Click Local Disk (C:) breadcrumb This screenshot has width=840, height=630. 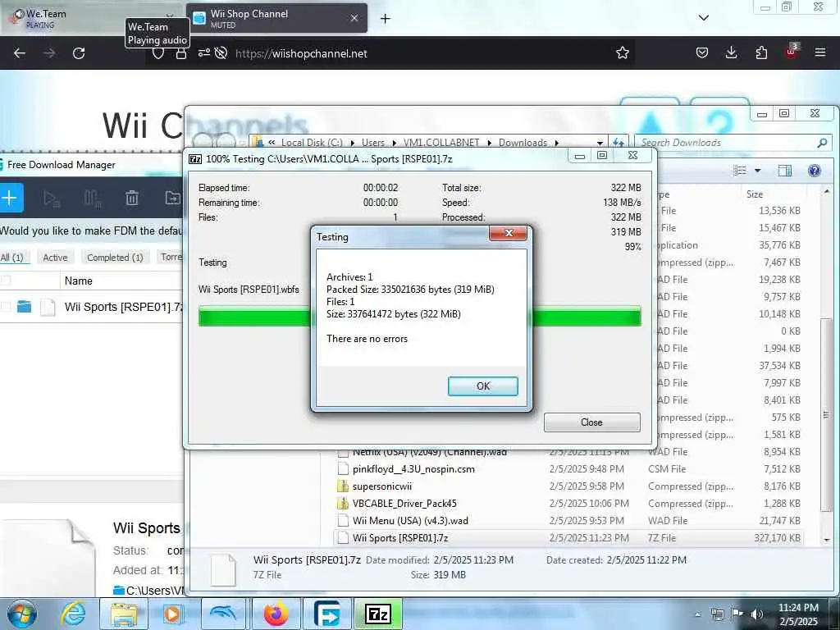[x=312, y=143]
